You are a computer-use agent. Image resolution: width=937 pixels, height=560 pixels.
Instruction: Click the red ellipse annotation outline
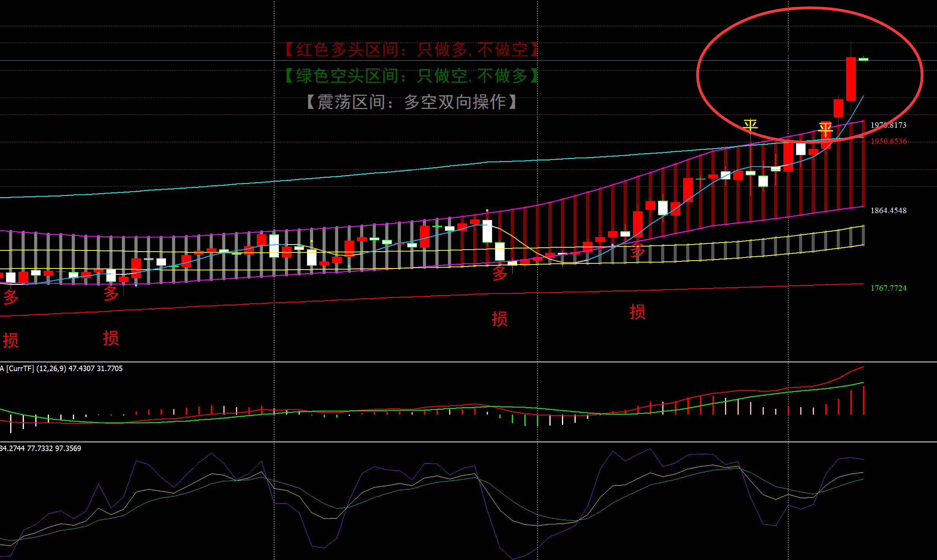698,74
